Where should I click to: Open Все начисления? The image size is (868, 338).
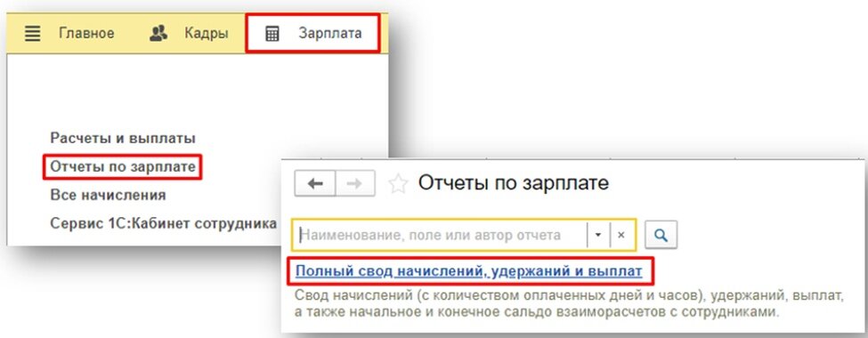point(108,196)
